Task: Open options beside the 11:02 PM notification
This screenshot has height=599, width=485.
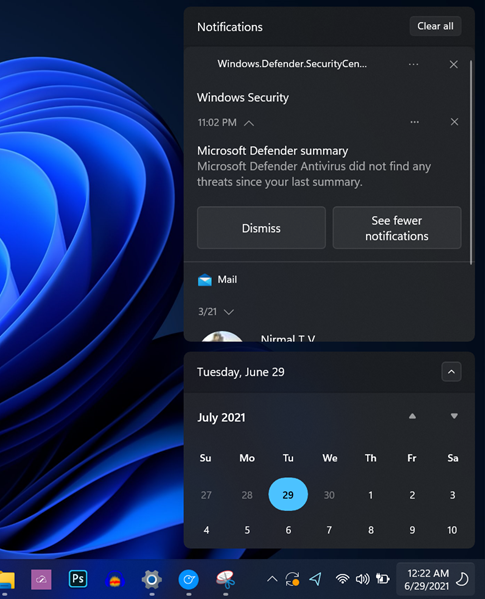Action: [x=414, y=122]
